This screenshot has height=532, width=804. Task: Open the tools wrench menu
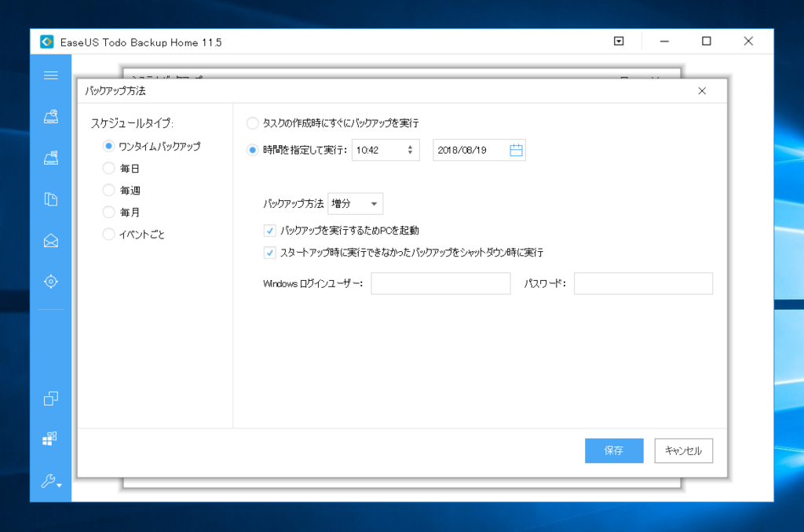pyautogui.click(x=51, y=481)
